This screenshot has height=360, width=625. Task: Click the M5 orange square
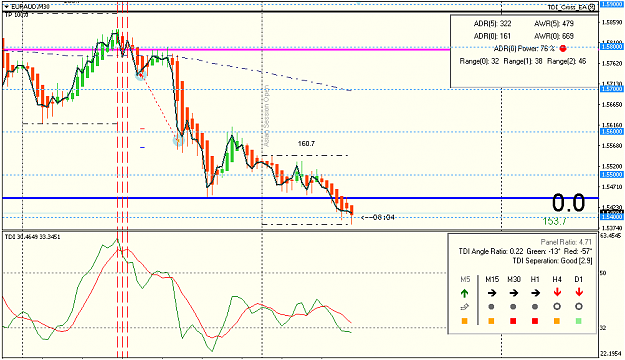[464, 321]
